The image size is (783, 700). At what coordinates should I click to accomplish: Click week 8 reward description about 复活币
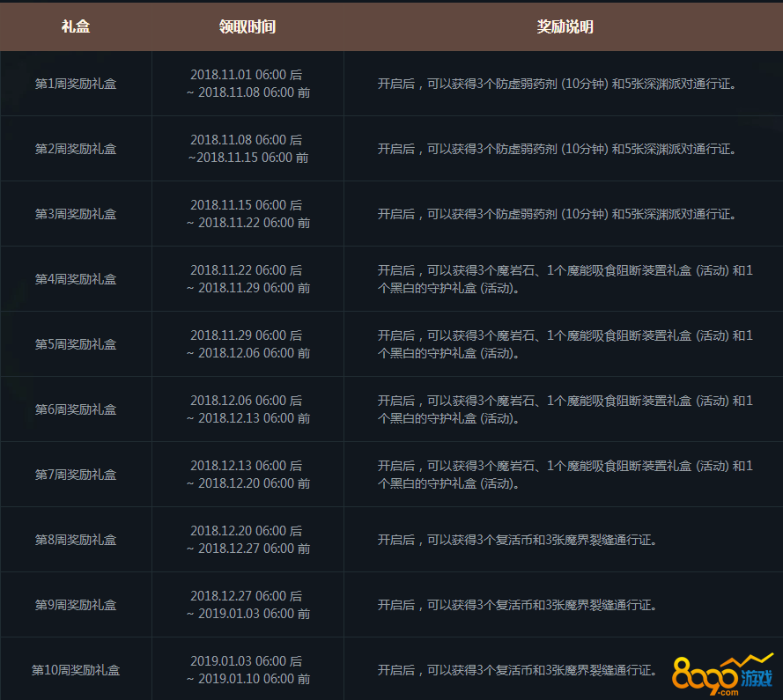coord(517,540)
